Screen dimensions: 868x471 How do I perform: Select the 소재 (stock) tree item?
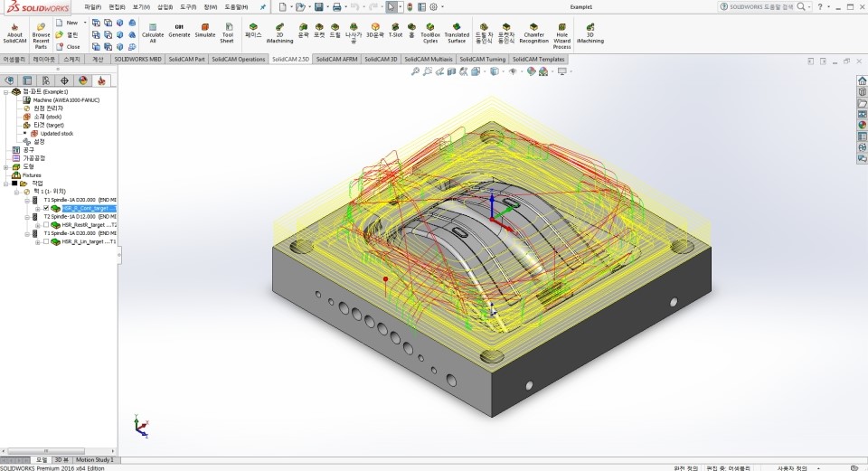pyautogui.click(x=42, y=117)
